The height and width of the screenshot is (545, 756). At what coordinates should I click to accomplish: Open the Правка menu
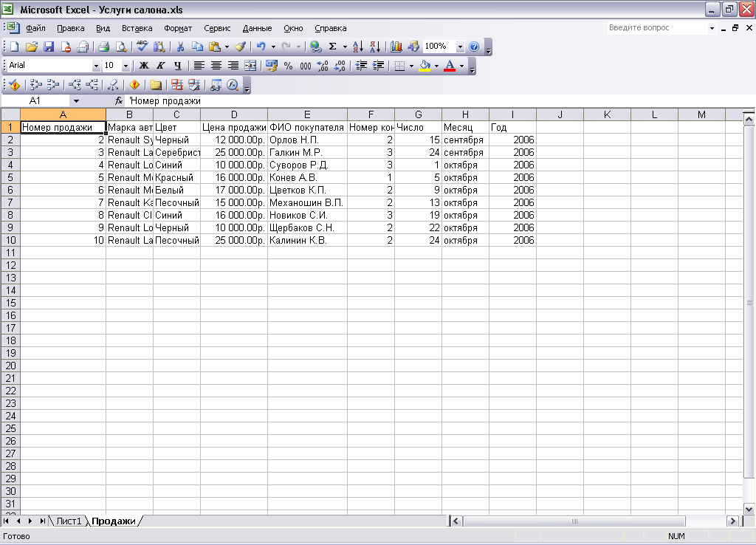[x=70, y=28]
